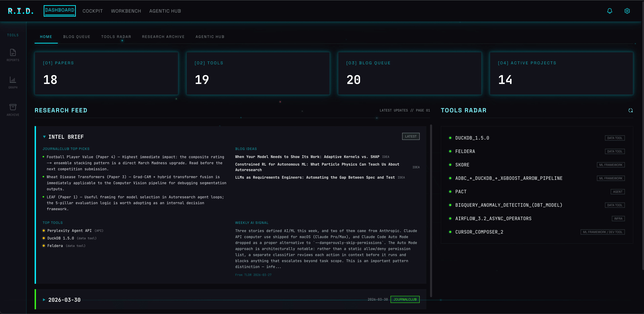Toggle the green indicator next to PACT
Screen dimensions: 644x314
point(450,192)
